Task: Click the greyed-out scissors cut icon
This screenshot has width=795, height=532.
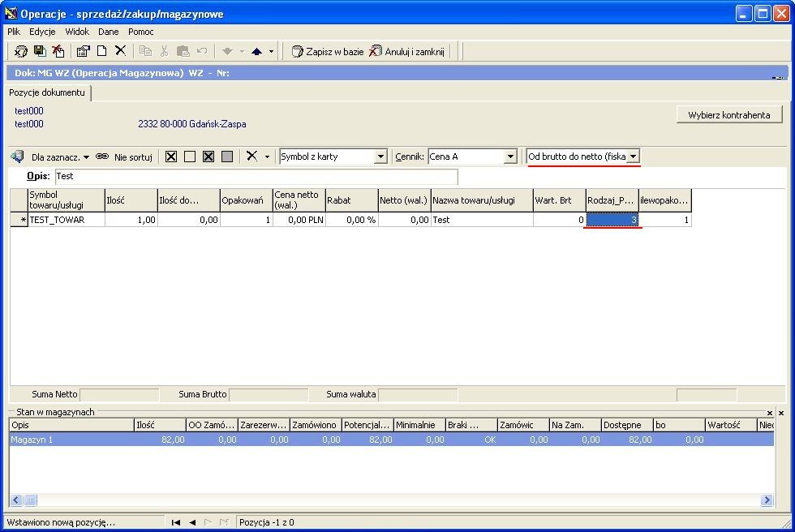Action: pos(164,50)
